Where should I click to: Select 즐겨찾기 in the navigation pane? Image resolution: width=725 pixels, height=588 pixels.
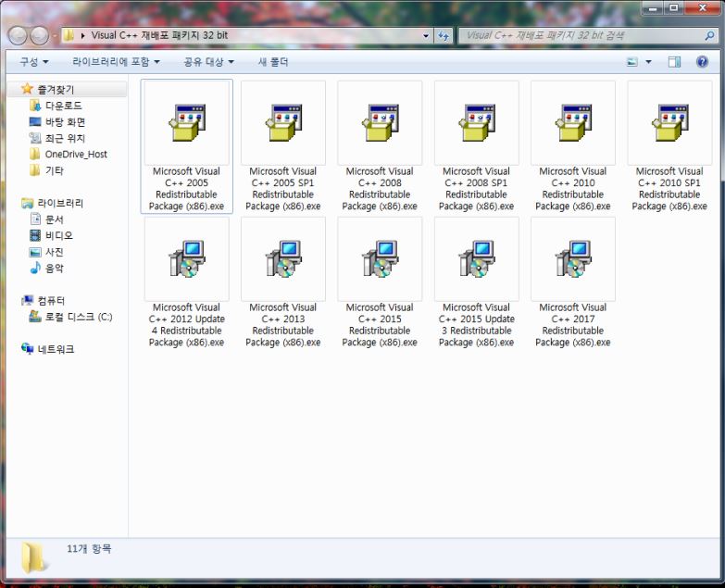55,89
